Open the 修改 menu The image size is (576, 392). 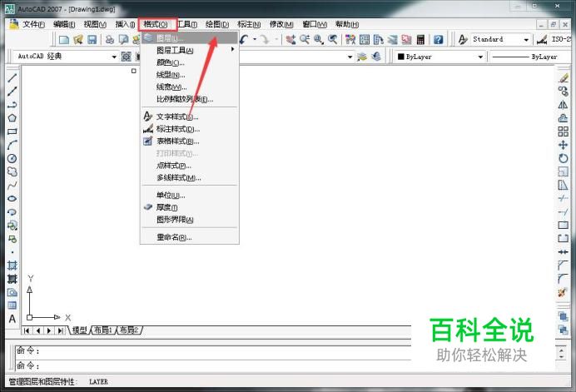click(x=281, y=24)
